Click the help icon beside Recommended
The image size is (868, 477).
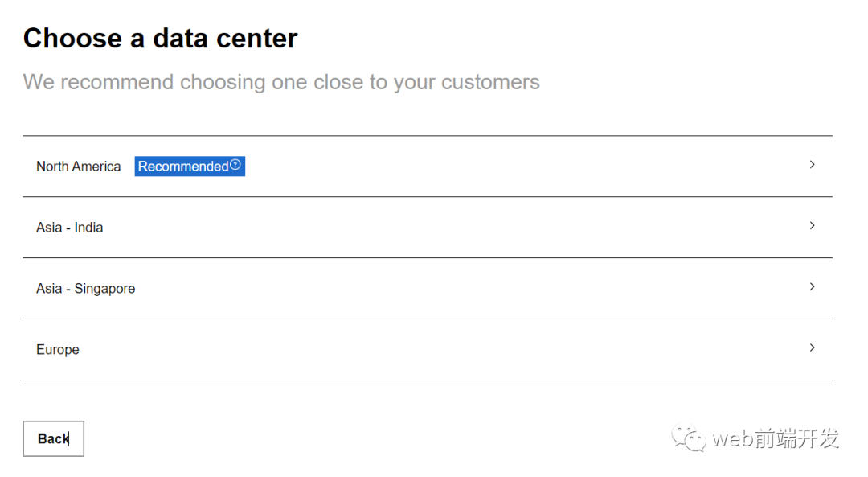(235, 165)
